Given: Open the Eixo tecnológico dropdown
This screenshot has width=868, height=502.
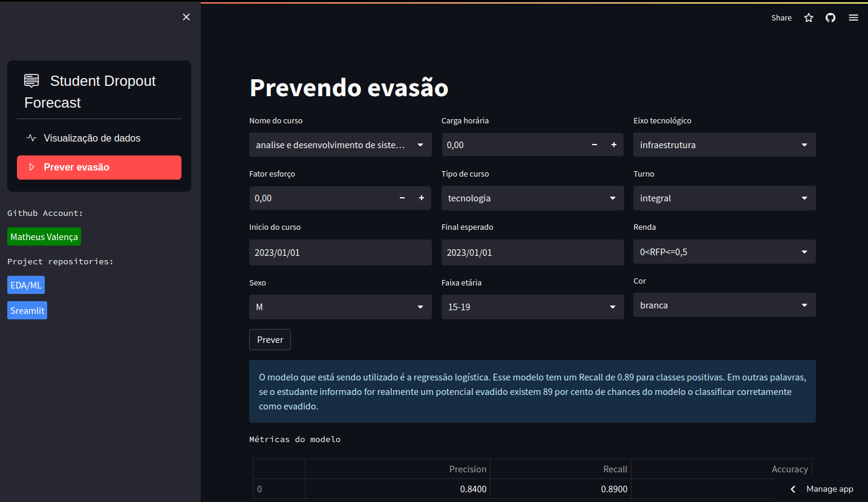Looking at the screenshot, I should (724, 145).
